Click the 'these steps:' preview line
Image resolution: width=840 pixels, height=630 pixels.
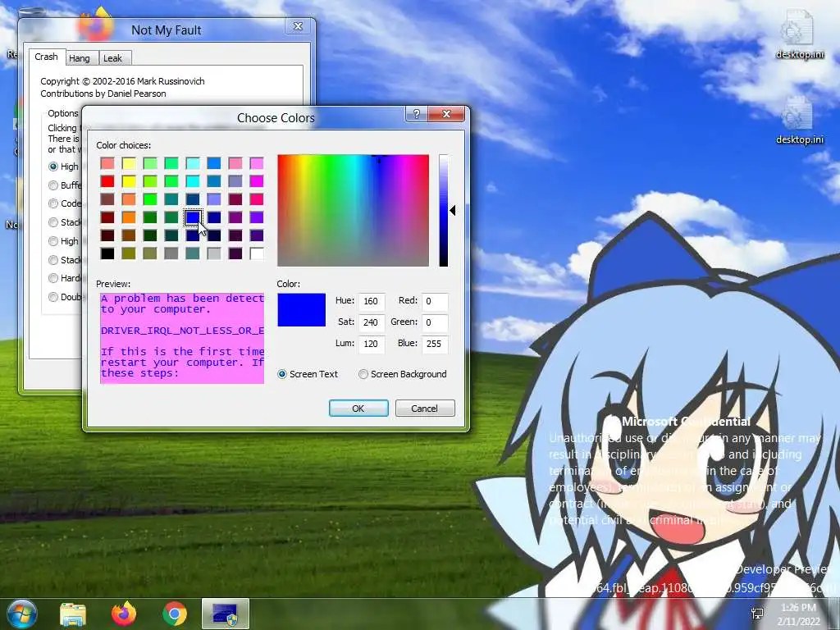pyautogui.click(x=139, y=373)
